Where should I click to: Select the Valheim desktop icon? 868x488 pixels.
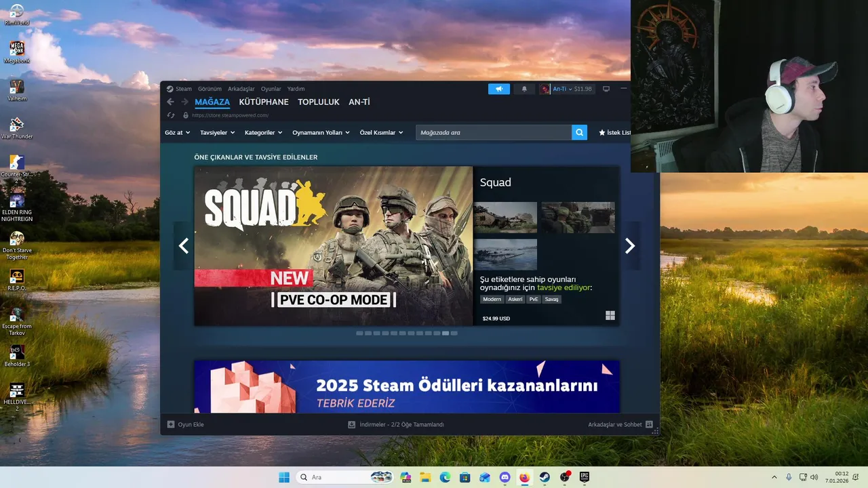[17, 90]
